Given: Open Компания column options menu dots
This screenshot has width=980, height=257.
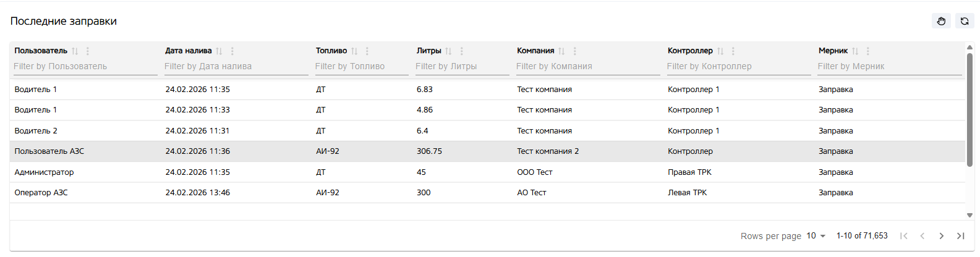Looking at the screenshot, I should click(574, 51).
